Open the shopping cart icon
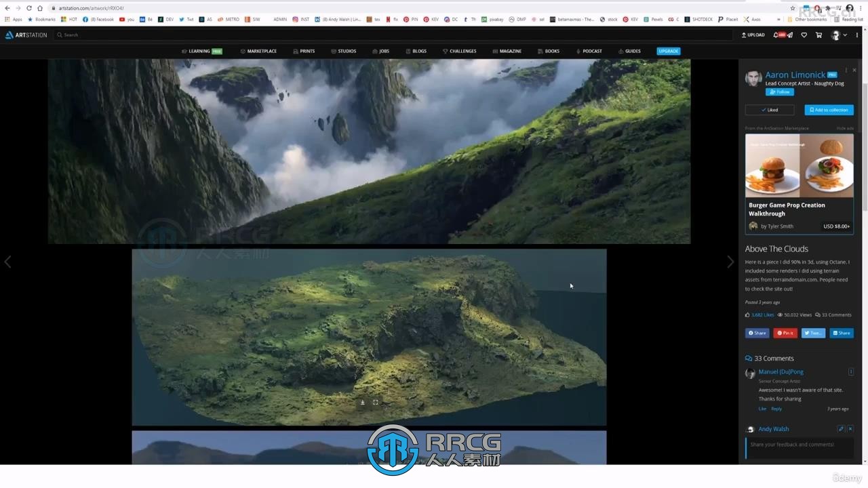 [818, 35]
